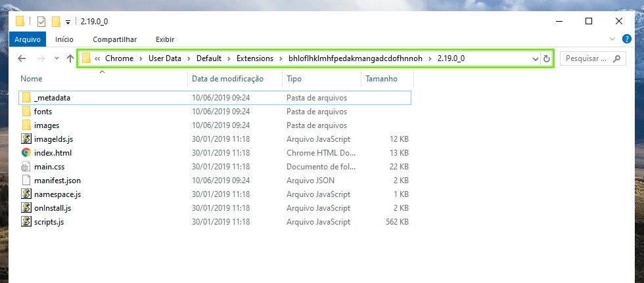Click the _metadata folder icon

26,97
